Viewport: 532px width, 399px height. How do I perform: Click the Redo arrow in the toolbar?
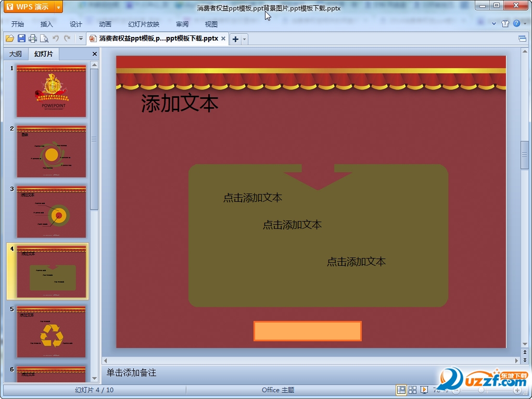67,38
